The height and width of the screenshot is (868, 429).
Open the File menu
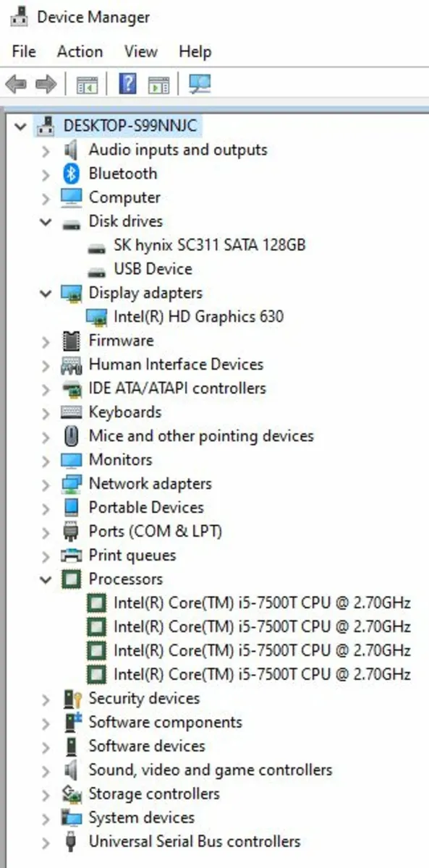coord(24,51)
